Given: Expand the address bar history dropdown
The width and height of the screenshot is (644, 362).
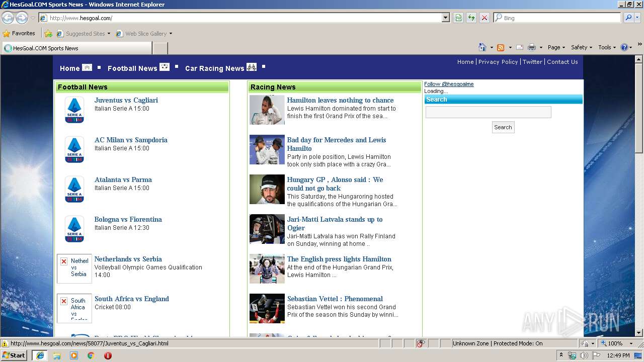Looking at the screenshot, I should pos(445,18).
